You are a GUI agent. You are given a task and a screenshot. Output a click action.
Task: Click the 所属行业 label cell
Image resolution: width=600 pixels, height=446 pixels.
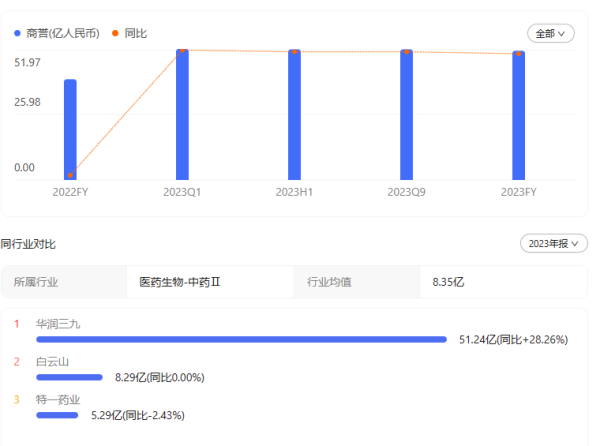(x=64, y=282)
